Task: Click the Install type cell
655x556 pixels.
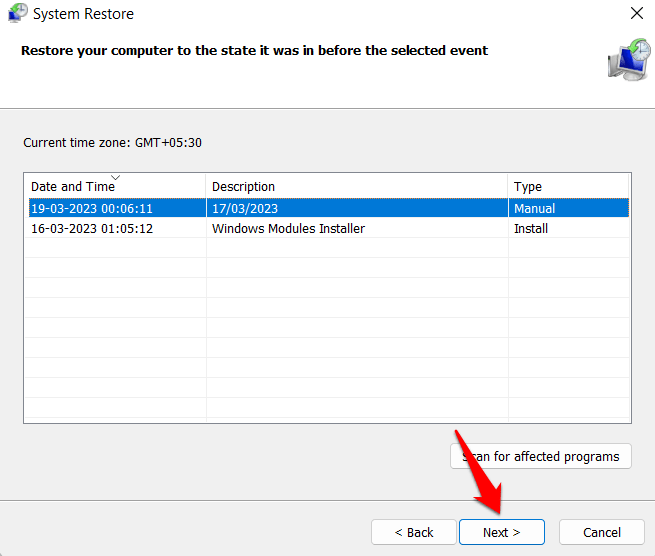Action: (530, 229)
